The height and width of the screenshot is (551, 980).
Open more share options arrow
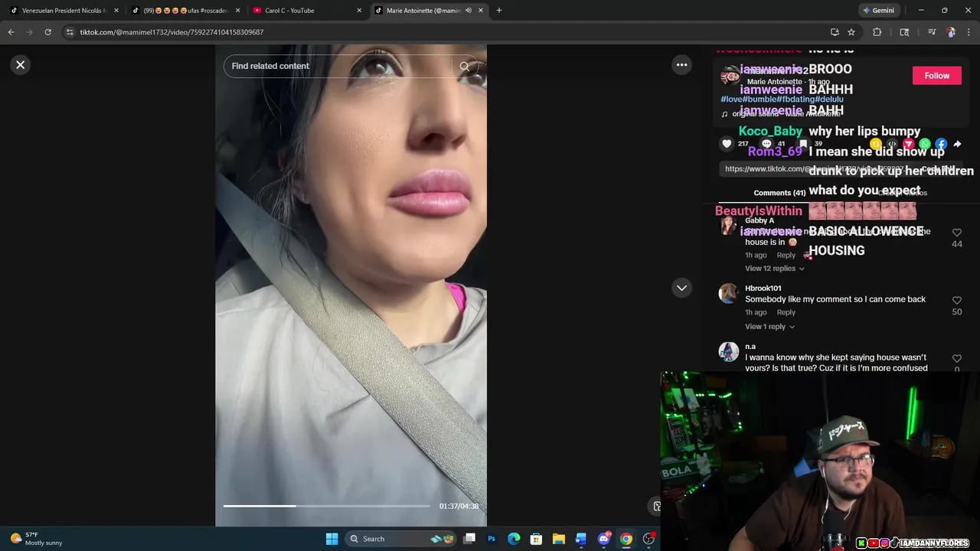pyautogui.click(x=957, y=144)
